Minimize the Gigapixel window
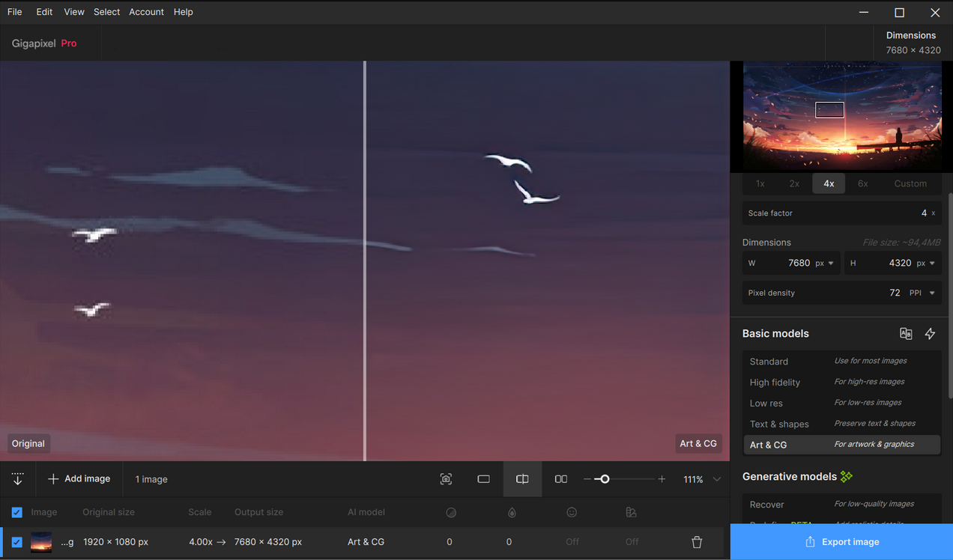The image size is (953, 560). pyautogui.click(x=864, y=12)
